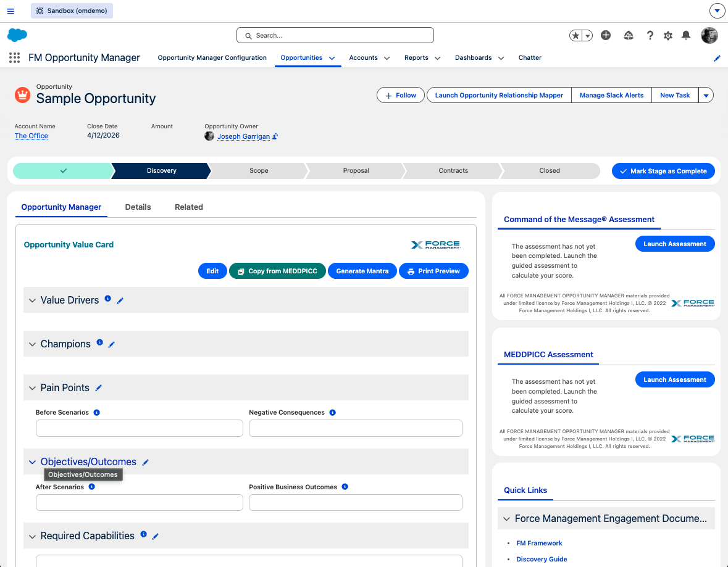Screen dimensions: 728x567
Task: Open The Office account link
Action: click(31, 136)
